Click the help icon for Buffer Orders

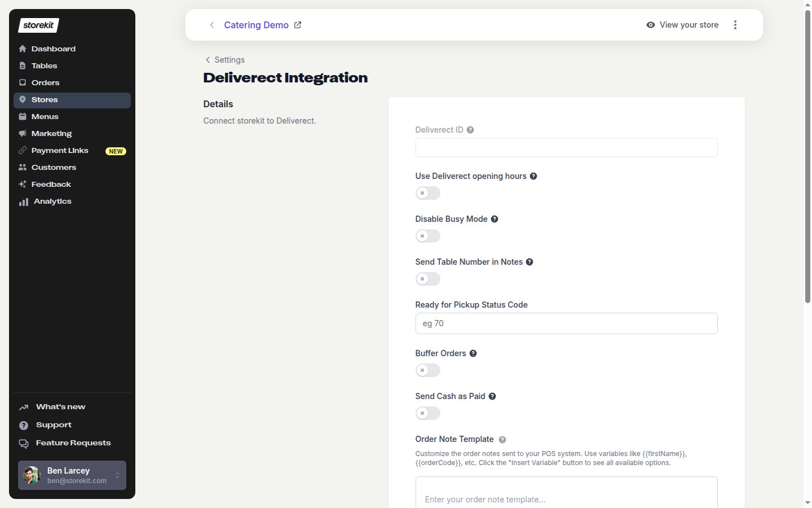pos(473,353)
